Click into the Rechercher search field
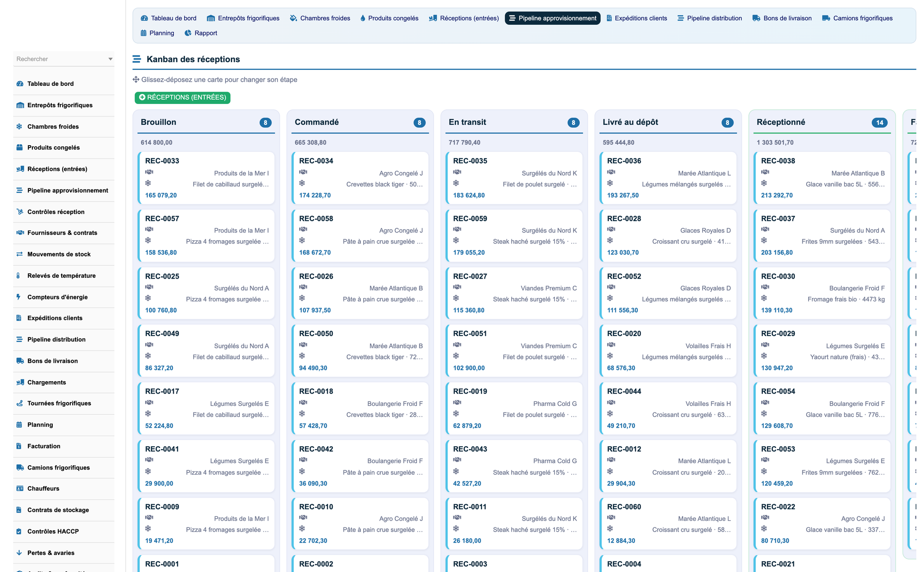The width and height of the screenshot is (924, 572). coord(60,59)
